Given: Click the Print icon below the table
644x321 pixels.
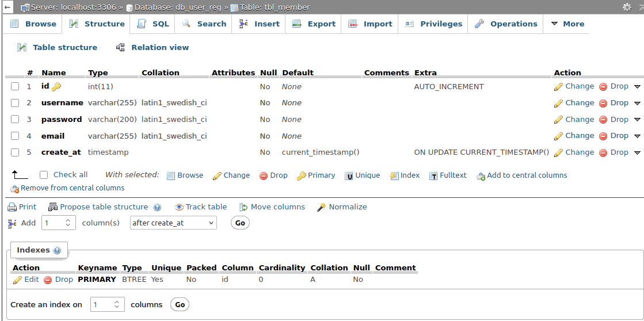Looking at the screenshot, I should pyautogui.click(x=12, y=208).
